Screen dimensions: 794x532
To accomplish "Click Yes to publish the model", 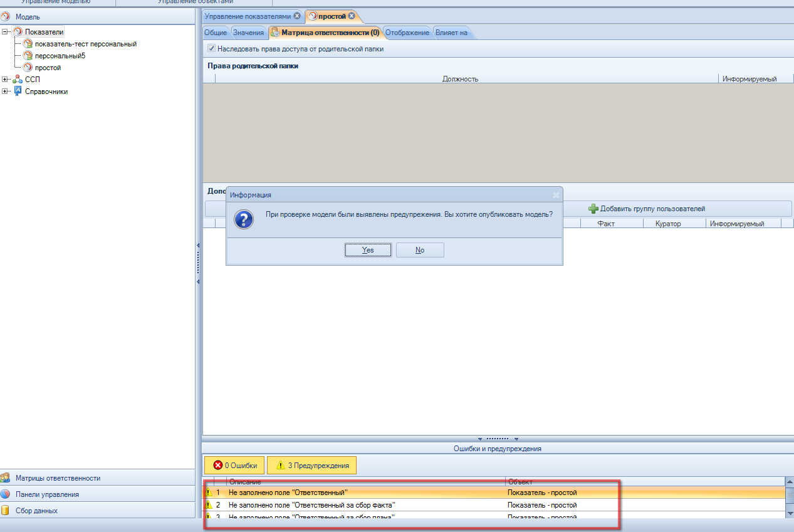I will (x=368, y=250).
